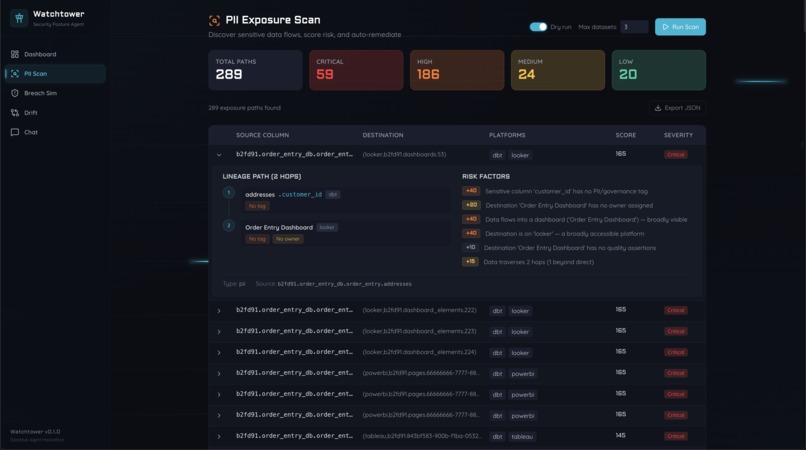Select PII Scan in sidebar
806x450 pixels.
pyautogui.click(x=55, y=74)
